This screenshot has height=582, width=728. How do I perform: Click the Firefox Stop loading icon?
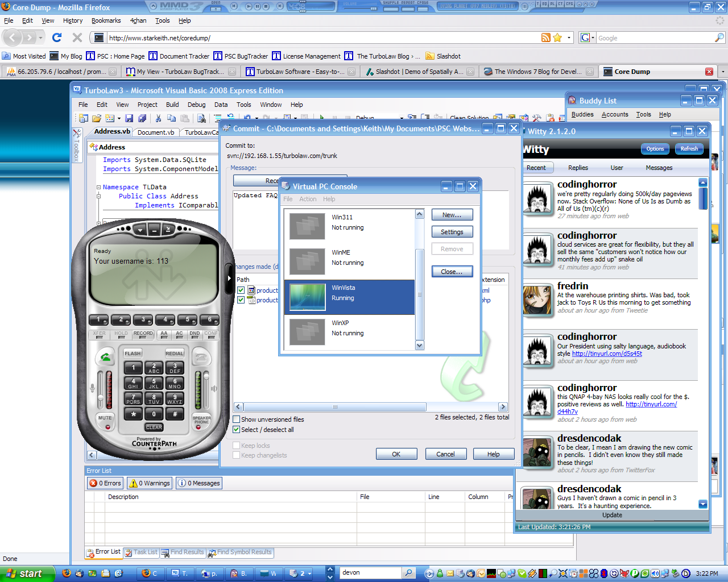pyautogui.click(x=77, y=38)
